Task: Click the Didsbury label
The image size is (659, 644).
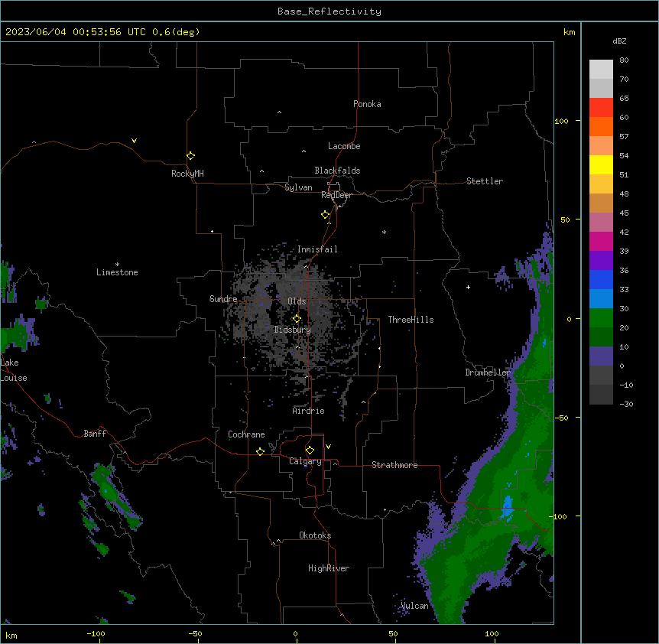Action: coord(292,330)
